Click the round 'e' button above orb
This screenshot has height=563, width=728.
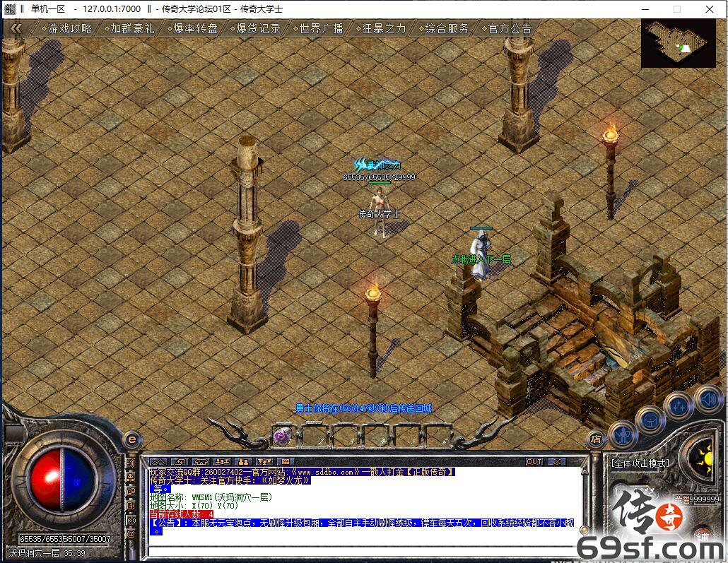[132, 439]
